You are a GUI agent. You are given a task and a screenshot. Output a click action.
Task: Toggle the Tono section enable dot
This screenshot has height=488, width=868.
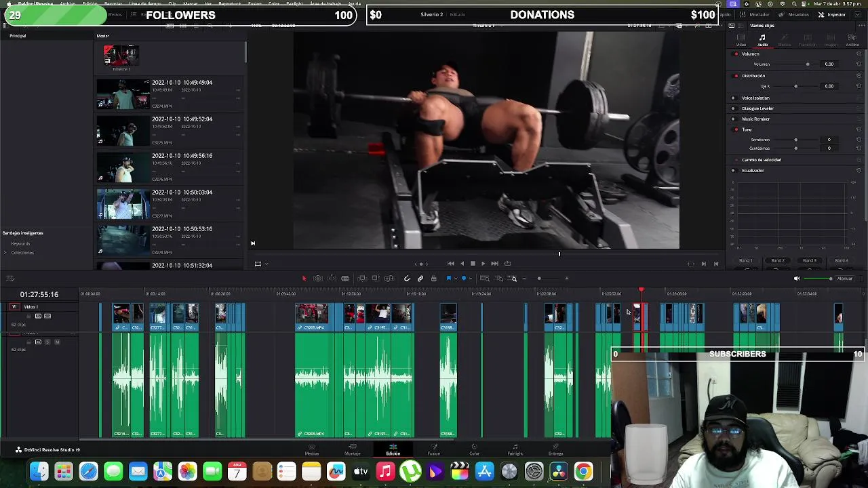tap(736, 129)
